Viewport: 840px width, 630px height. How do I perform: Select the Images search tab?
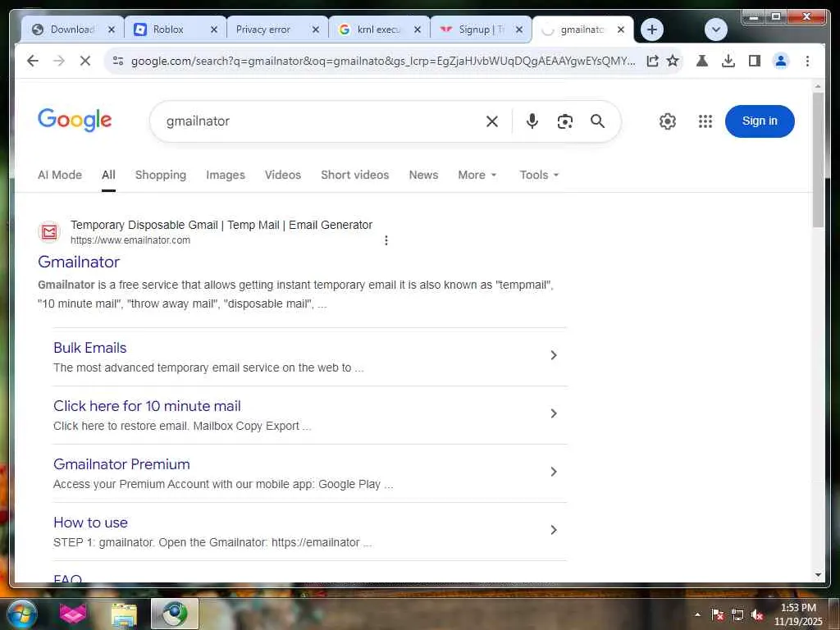(226, 175)
